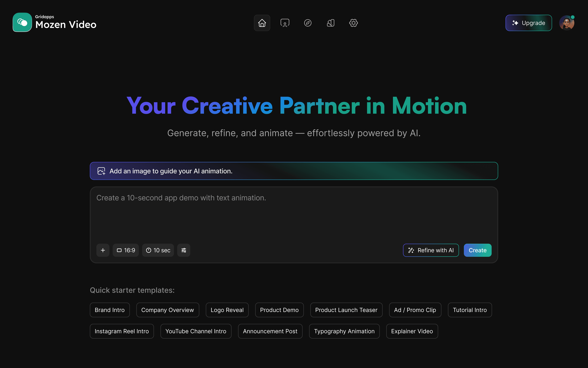This screenshot has width=588, height=368.
Task: Click the add image icon in banner
Action: click(101, 171)
